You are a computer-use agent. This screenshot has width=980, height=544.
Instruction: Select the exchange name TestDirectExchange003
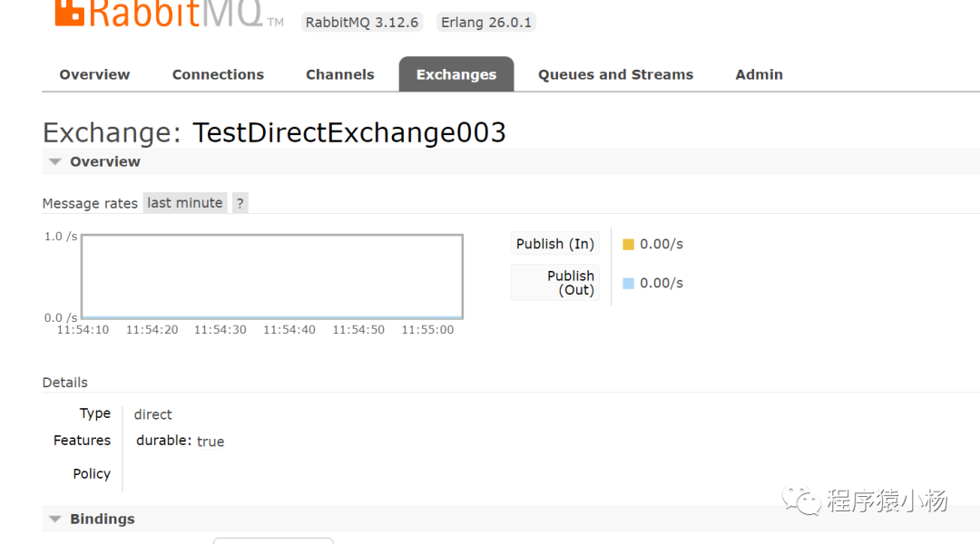348,132
